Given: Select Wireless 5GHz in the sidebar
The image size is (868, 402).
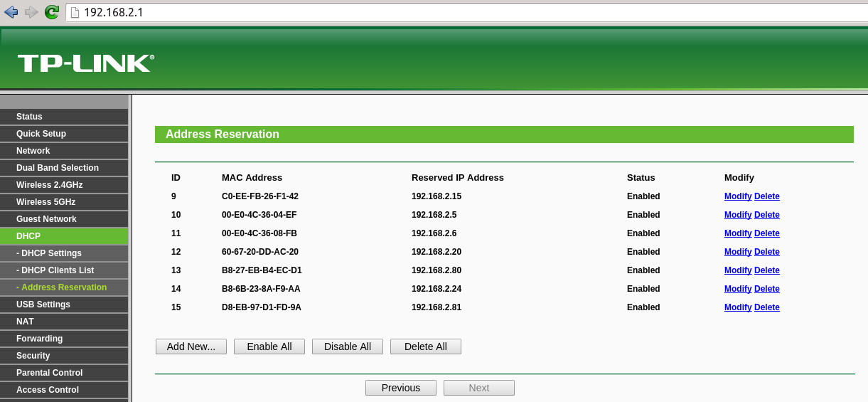Looking at the screenshot, I should click(x=64, y=202).
